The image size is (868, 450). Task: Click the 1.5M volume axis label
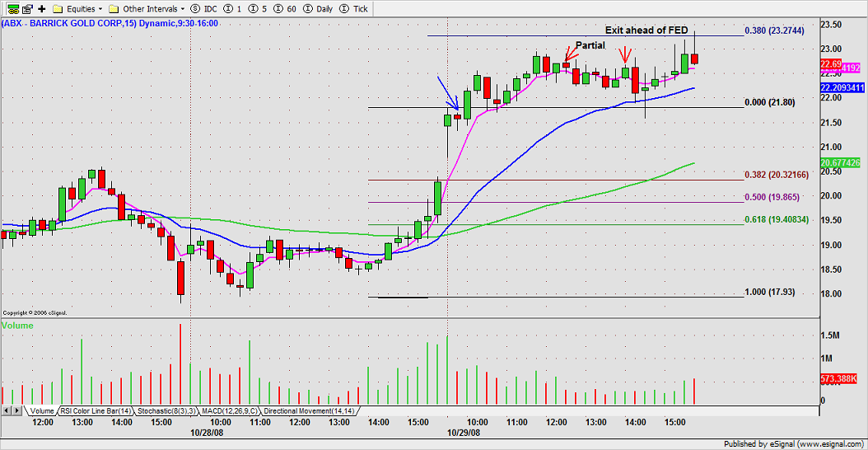[830, 335]
